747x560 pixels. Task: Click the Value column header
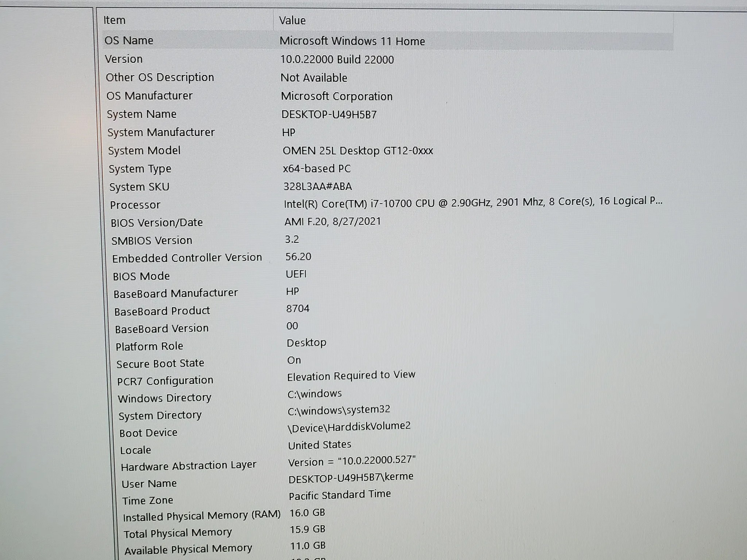(292, 20)
